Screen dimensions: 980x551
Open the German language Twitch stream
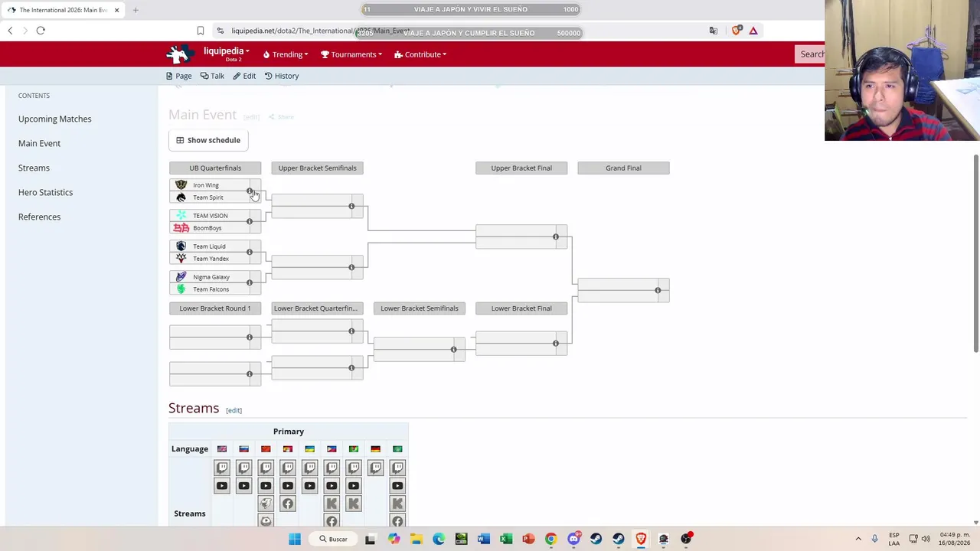click(x=375, y=468)
